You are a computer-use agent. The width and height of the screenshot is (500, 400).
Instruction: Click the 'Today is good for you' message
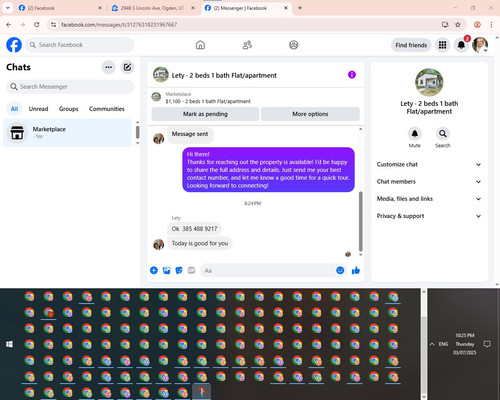tap(200, 243)
